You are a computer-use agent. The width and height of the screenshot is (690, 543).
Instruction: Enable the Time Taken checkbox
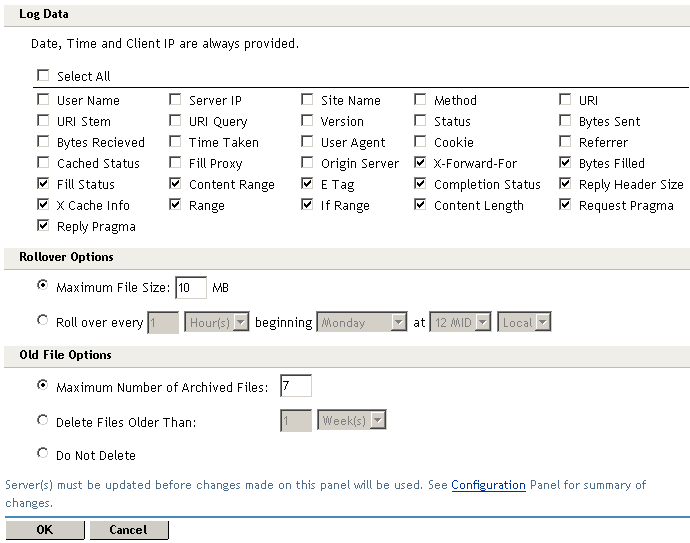(175, 141)
